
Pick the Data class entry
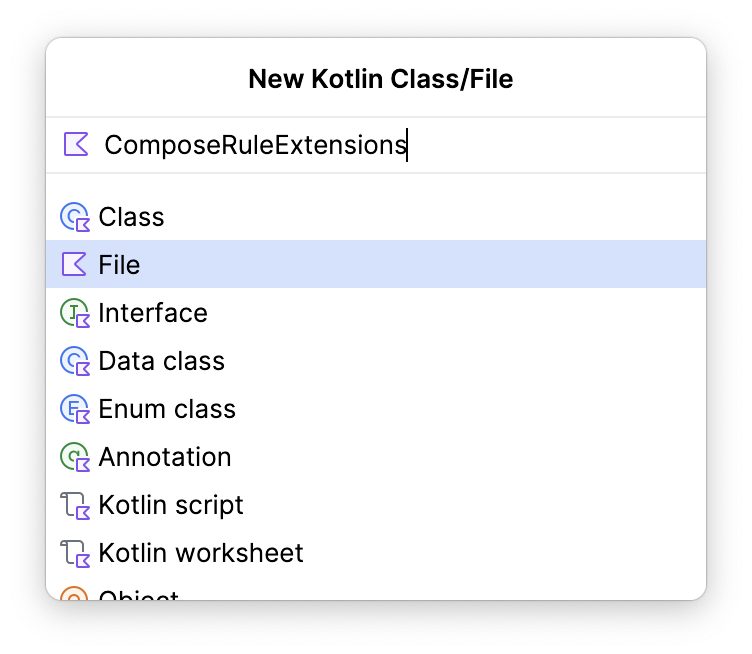pos(161,361)
